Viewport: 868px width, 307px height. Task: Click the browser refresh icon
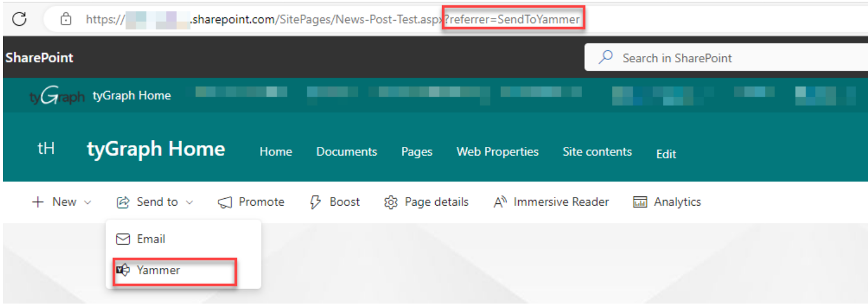click(x=20, y=19)
